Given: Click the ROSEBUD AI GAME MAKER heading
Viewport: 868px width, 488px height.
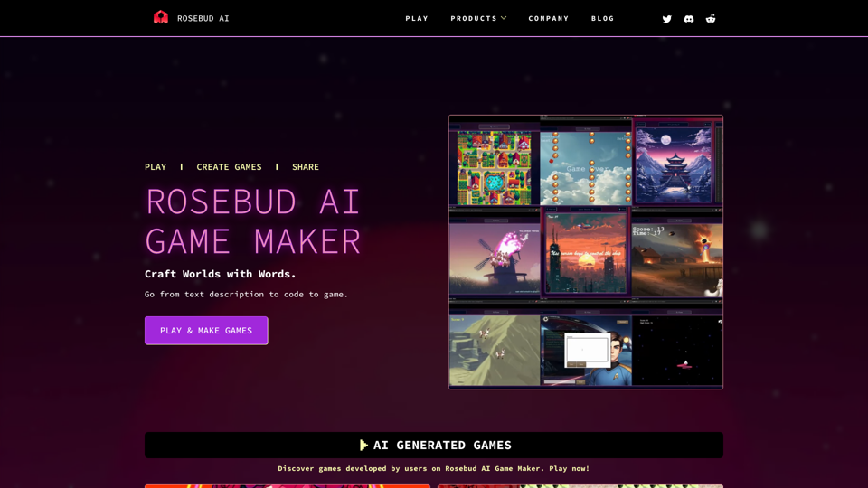Looking at the screenshot, I should tap(253, 221).
